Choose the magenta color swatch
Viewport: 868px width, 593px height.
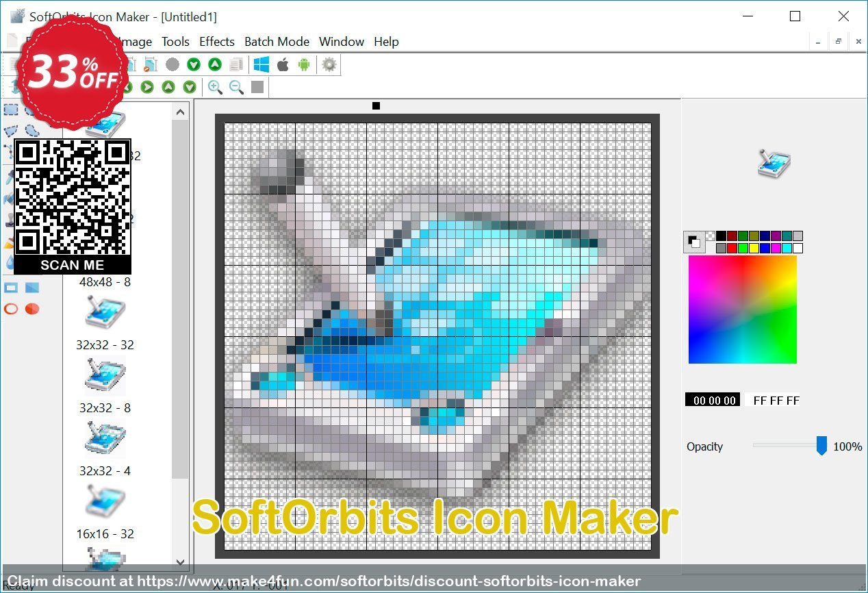pyautogui.click(x=776, y=248)
